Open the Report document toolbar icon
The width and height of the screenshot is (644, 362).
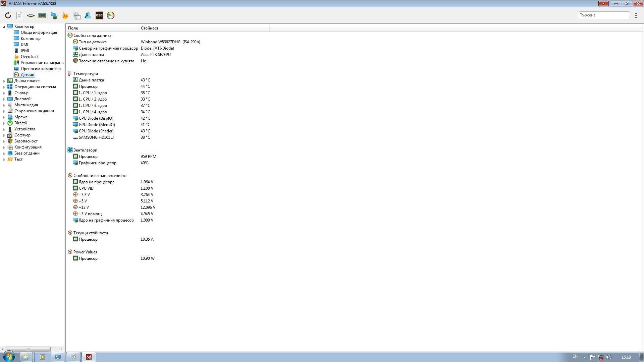point(19,15)
